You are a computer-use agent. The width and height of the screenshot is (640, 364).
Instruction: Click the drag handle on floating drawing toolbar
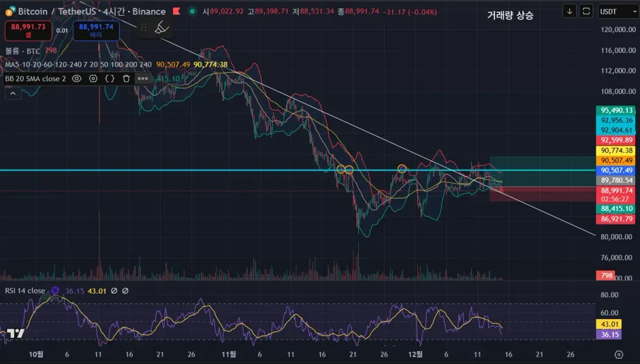pyautogui.click(x=144, y=27)
